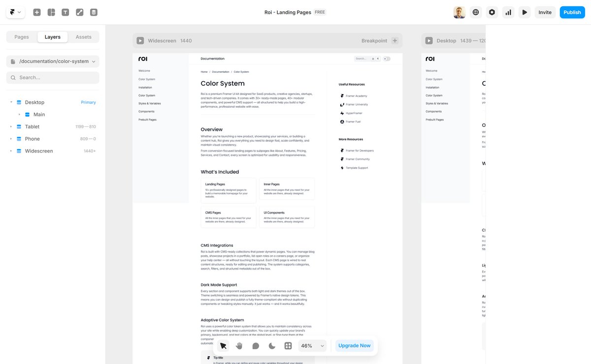Select the hand pan tool
This screenshot has width=591, height=364.
pos(239,346)
